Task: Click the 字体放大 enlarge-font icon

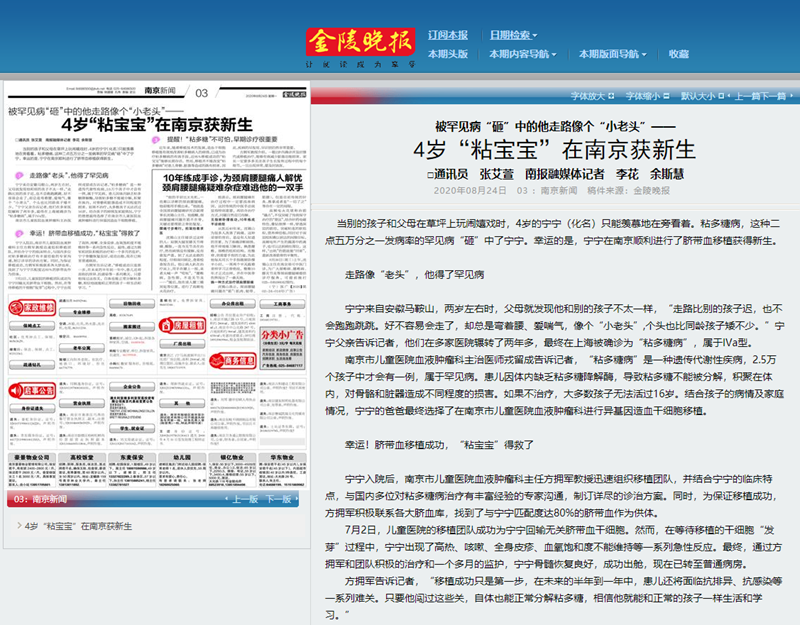Action: pos(613,94)
